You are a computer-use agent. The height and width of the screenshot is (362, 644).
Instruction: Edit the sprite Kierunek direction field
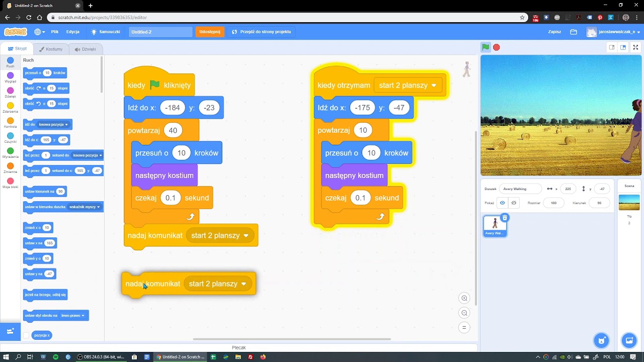pos(599,203)
